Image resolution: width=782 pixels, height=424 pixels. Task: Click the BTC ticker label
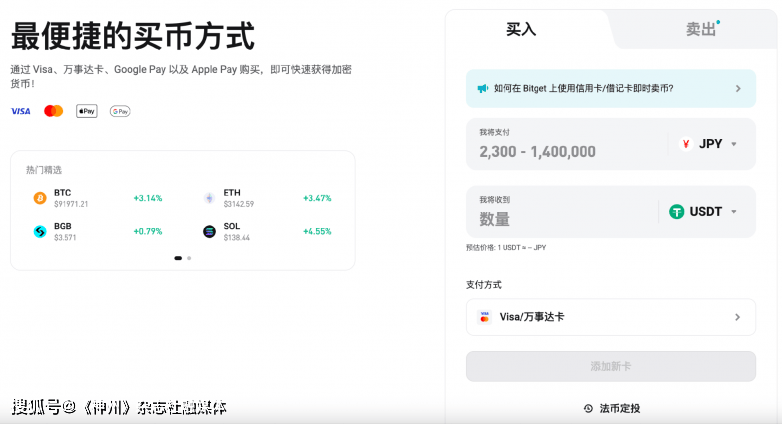pos(62,193)
